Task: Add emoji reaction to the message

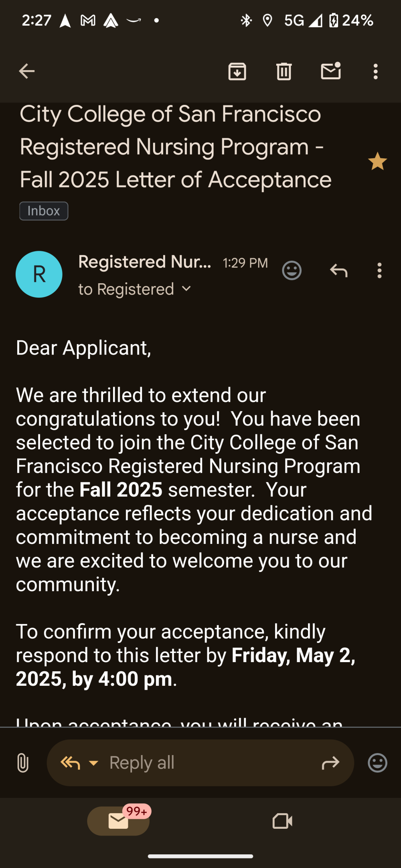Action: (x=292, y=270)
